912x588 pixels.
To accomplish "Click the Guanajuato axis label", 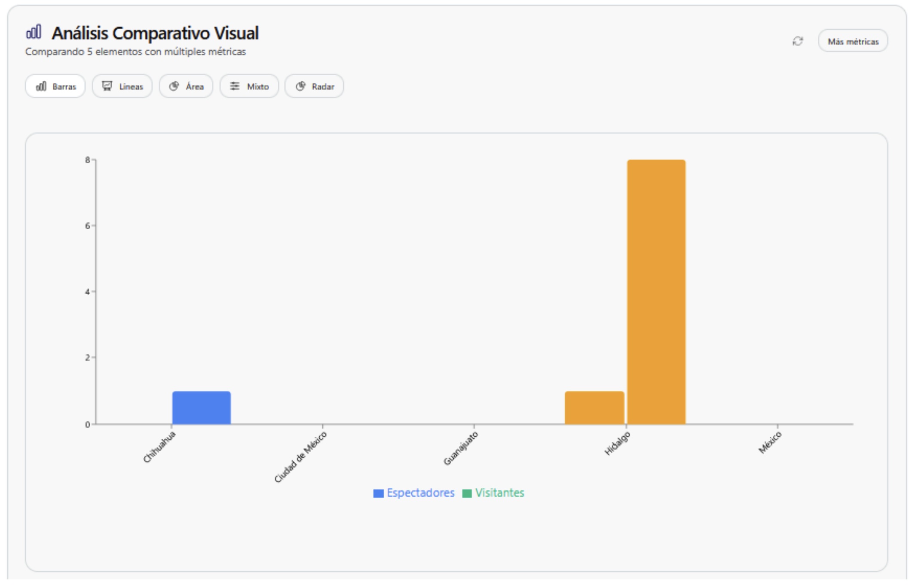I will coord(461,448).
